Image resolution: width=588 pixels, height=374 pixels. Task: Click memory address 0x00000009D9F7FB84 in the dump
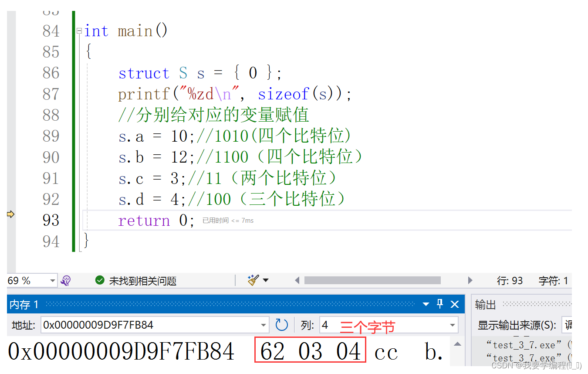click(122, 352)
